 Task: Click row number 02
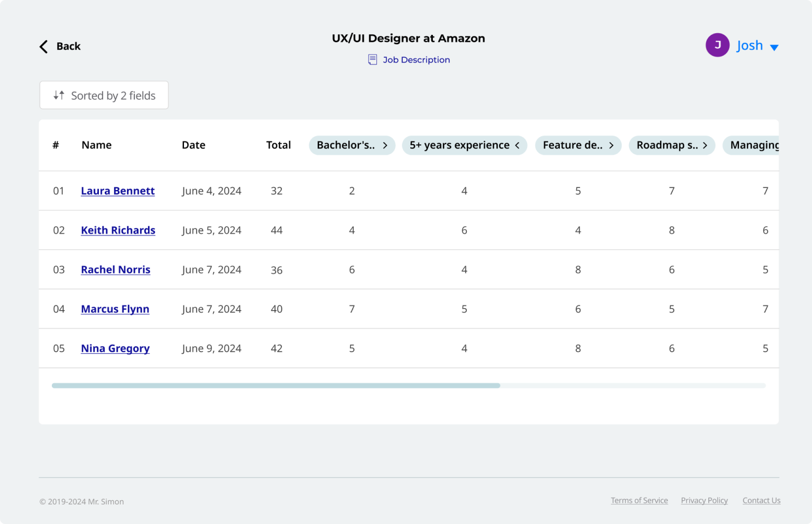59,230
